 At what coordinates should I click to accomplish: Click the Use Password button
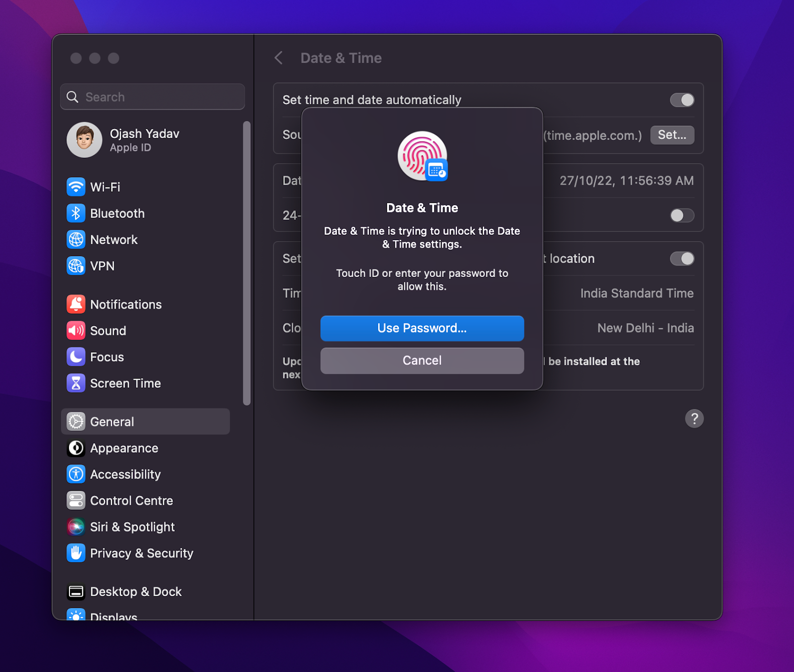pos(422,328)
